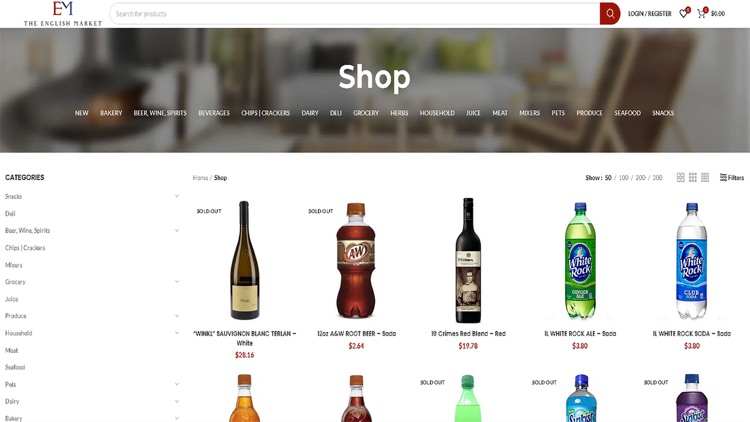Click The English Market logo
This screenshot has width=750, height=422.
point(63,13)
